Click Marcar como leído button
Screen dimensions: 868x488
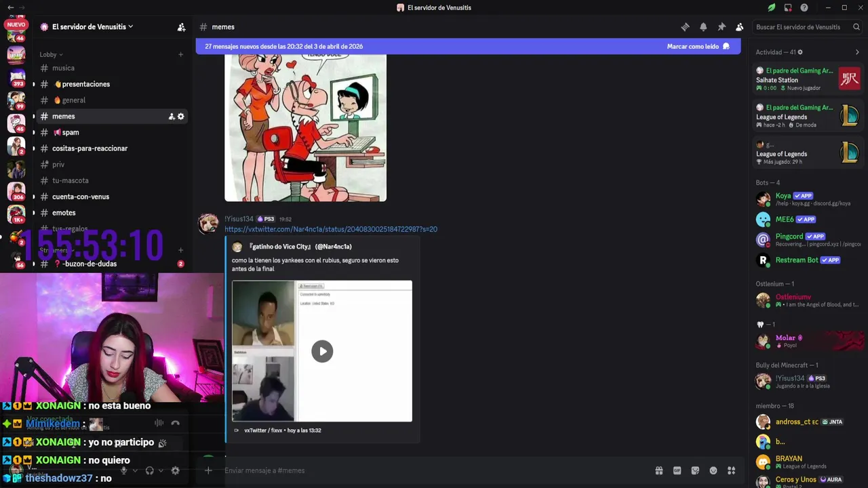click(698, 47)
